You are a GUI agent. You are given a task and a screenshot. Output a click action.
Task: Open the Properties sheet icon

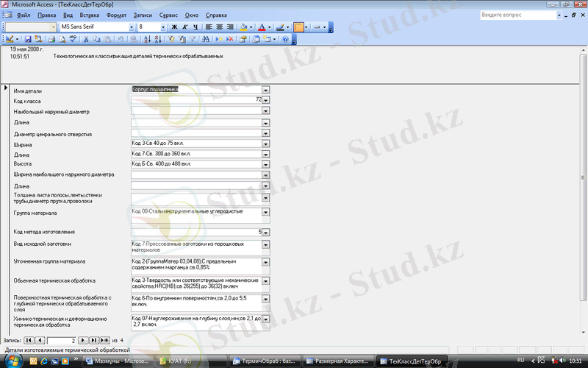pos(243,39)
